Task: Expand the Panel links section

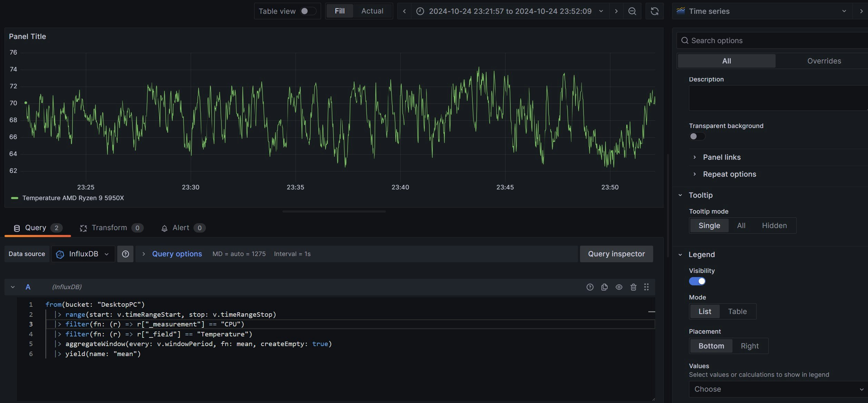Action: [721, 157]
